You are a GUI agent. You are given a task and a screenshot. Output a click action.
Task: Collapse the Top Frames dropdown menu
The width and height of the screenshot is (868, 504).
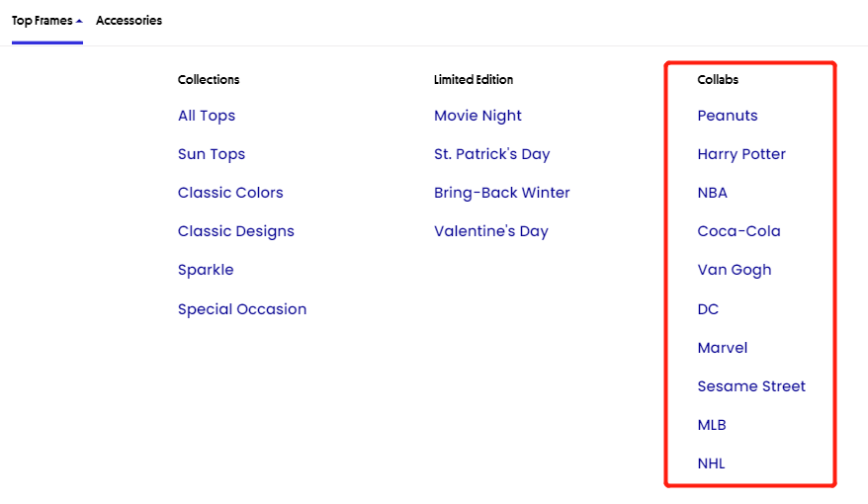tap(46, 21)
